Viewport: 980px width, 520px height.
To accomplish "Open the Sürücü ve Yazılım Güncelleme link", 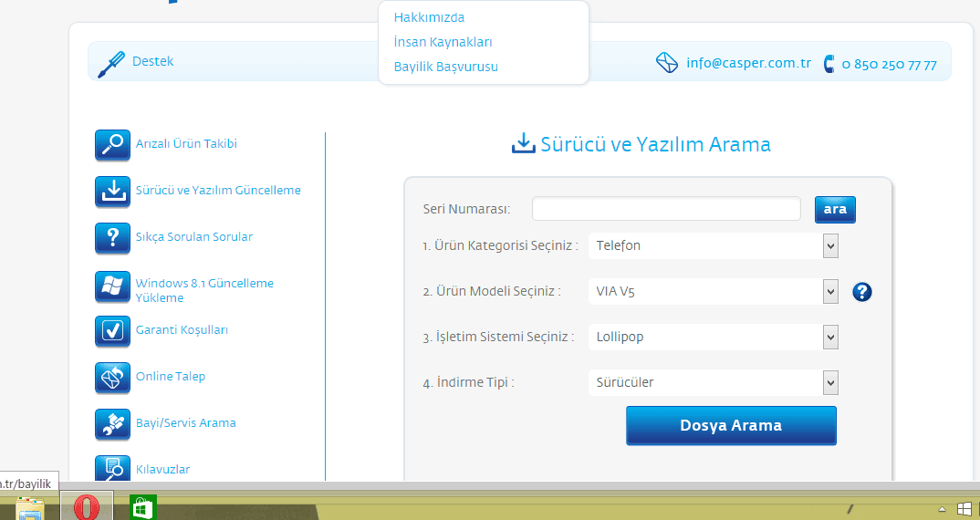I will tap(218, 190).
